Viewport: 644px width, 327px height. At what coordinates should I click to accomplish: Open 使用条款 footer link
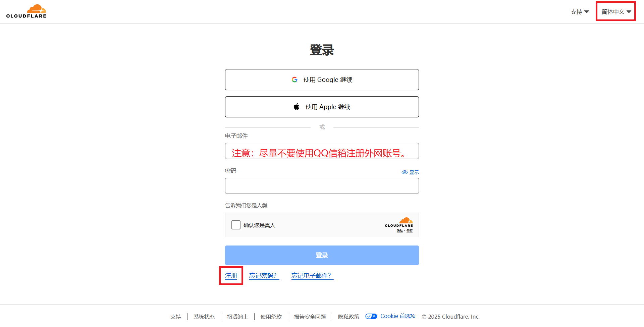click(x=271, y=317)
